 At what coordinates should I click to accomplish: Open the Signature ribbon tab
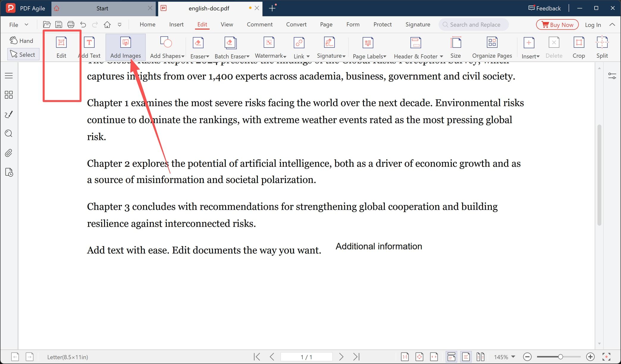pos(418,24)
